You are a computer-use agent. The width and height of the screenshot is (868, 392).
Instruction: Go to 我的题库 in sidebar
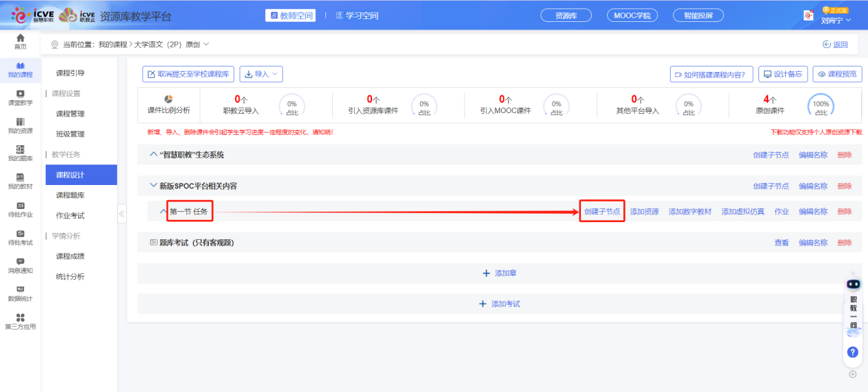coord(21,154)
